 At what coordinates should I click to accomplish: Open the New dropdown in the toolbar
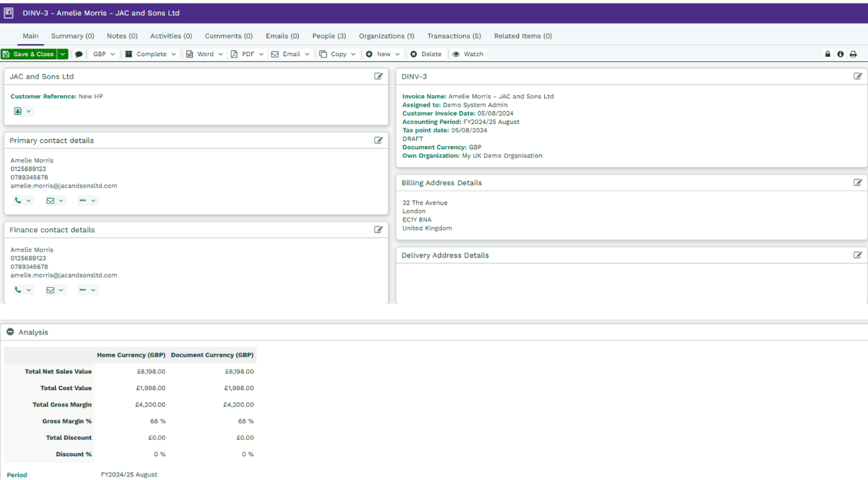pyautogui.click(x=384, y=54)
